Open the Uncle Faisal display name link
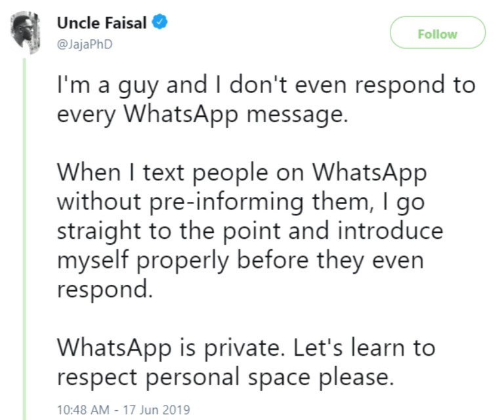The width and height of the screenshot is (504, 420). point(102,23)
